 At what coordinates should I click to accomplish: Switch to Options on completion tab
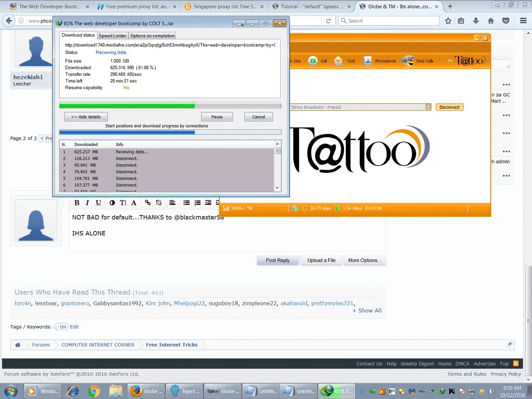coord(153,35)
